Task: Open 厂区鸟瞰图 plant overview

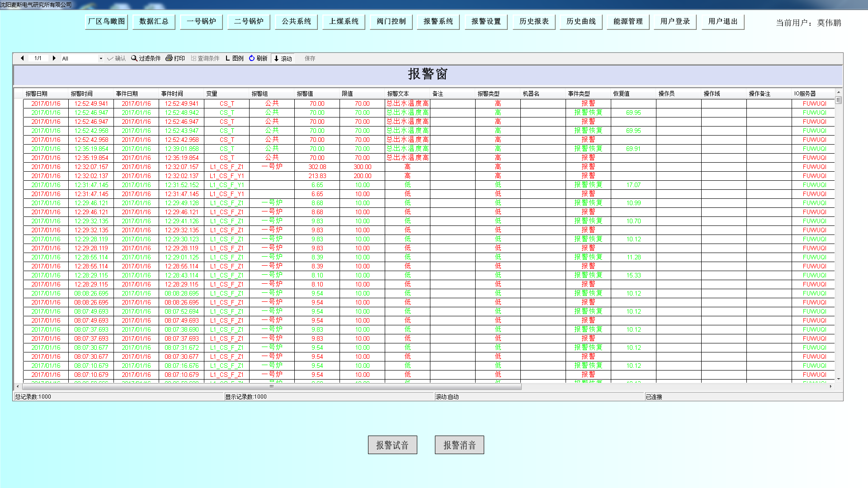Action: (106, 21)
